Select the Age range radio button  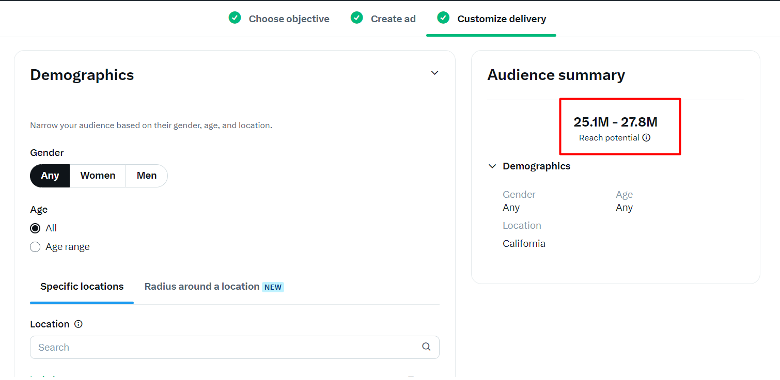click(35, 247)
